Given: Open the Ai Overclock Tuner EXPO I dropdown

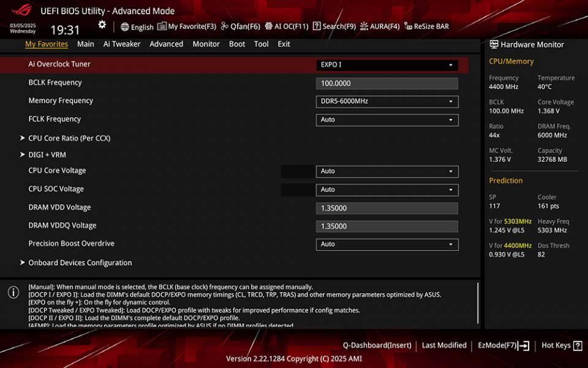Looking at the screenshot, I should 387,65.
